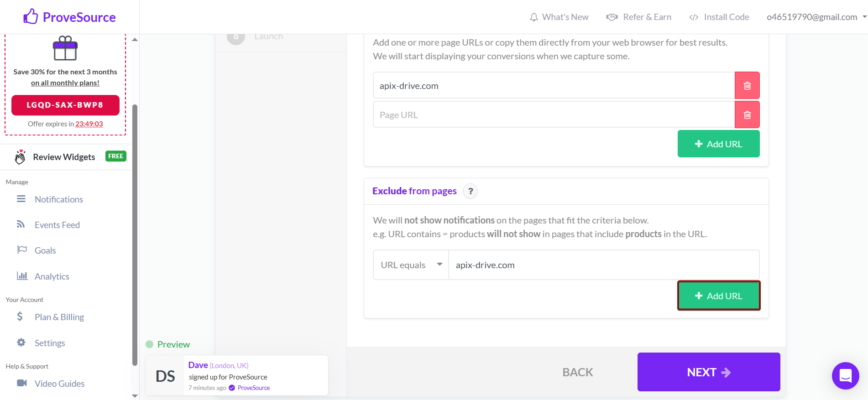Image resolution: width=868 pixels, height=400 pixels.
Task: Open the URL equals condition dropdown
Action: [411, 265]
